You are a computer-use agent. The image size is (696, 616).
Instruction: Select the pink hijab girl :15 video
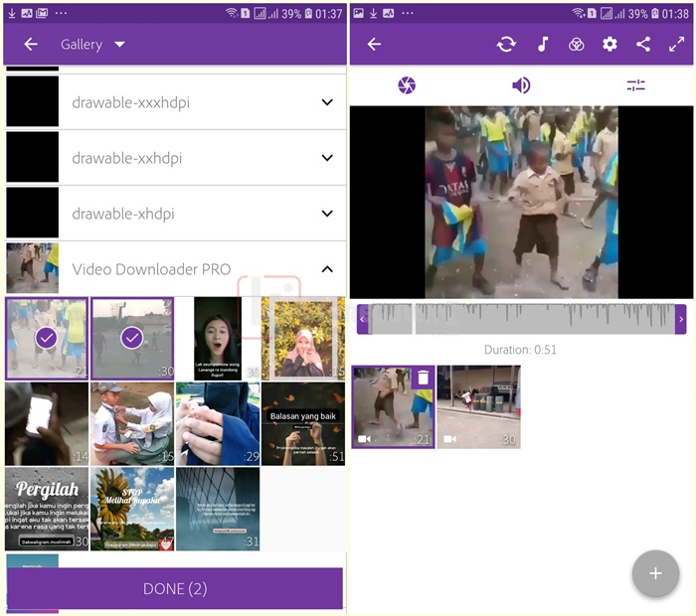(x=303, y=339)
